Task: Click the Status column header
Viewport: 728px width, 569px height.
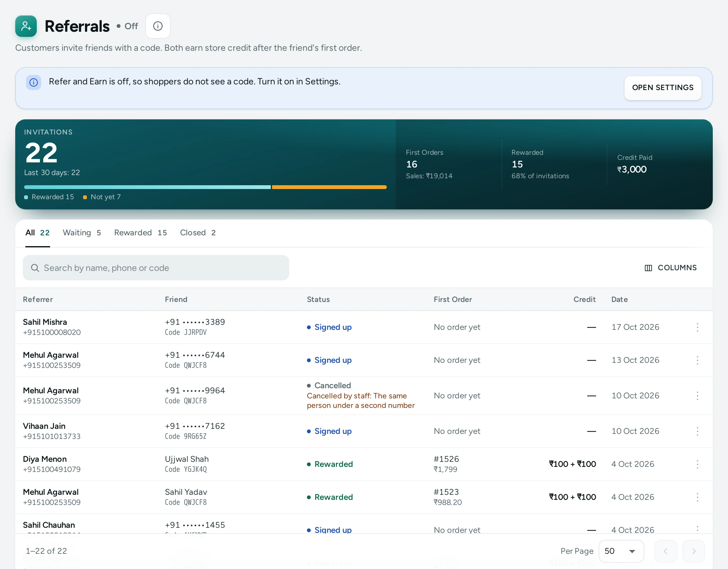Action: pos(318,299)
